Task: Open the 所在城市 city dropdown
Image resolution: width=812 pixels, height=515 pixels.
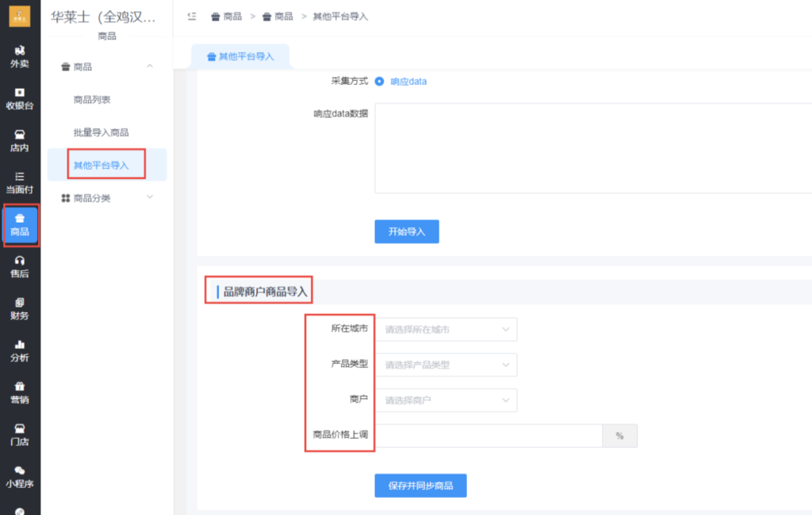Action: click(x=446, y=329)
